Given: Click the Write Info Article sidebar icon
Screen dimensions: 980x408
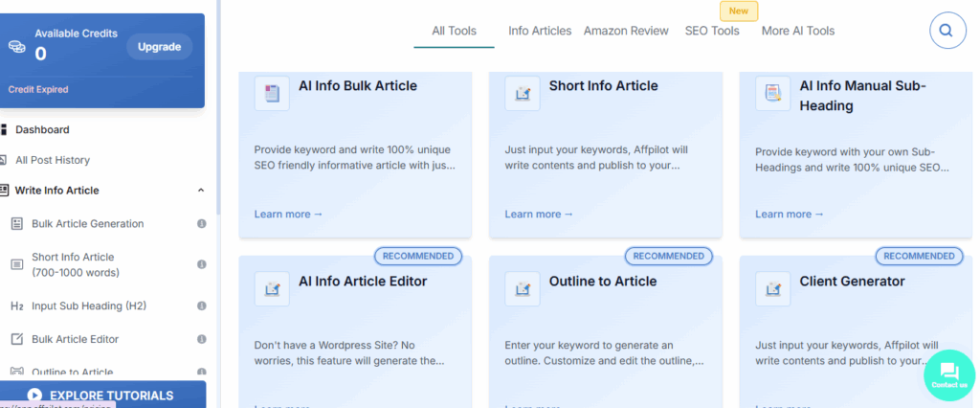Looking at the screenshot, I should tap(4, 191).
